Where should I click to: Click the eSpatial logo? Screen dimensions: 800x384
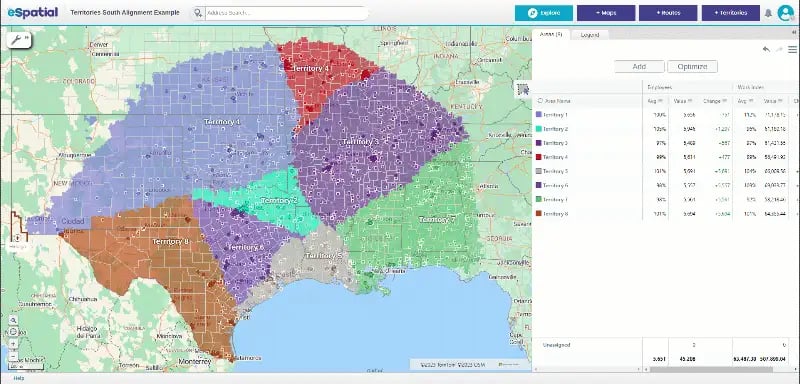click(33, 13)
